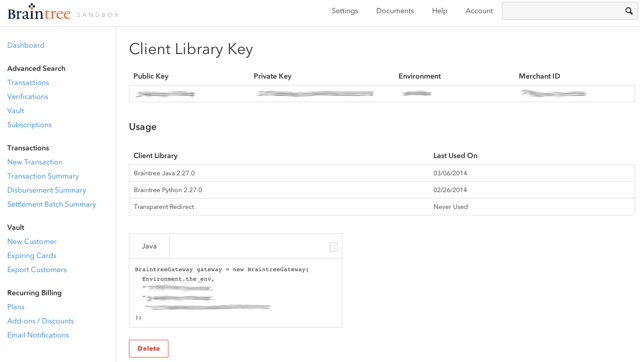Select the Braintree Python 2.27.0 row
The width and height of the screenshot is (640, 362).
[x=382, y=190]
